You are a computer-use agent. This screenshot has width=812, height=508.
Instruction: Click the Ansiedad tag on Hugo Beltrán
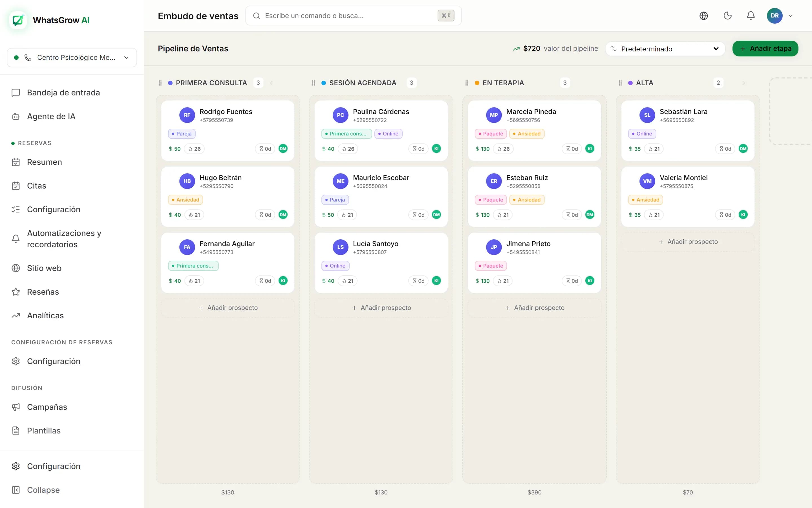pos(185,200)
